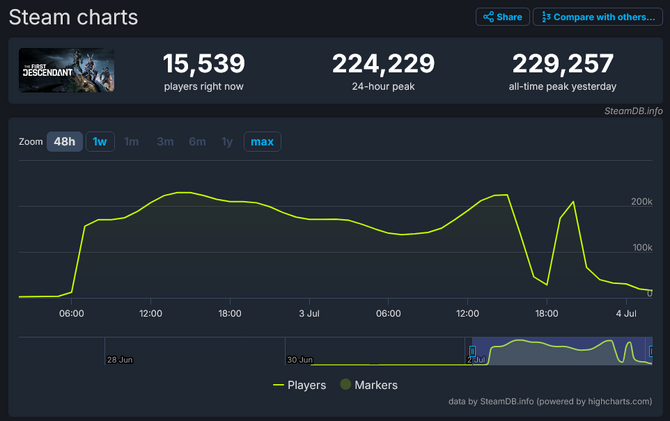
Task: Switch zoom to max range
Action: 262,142
